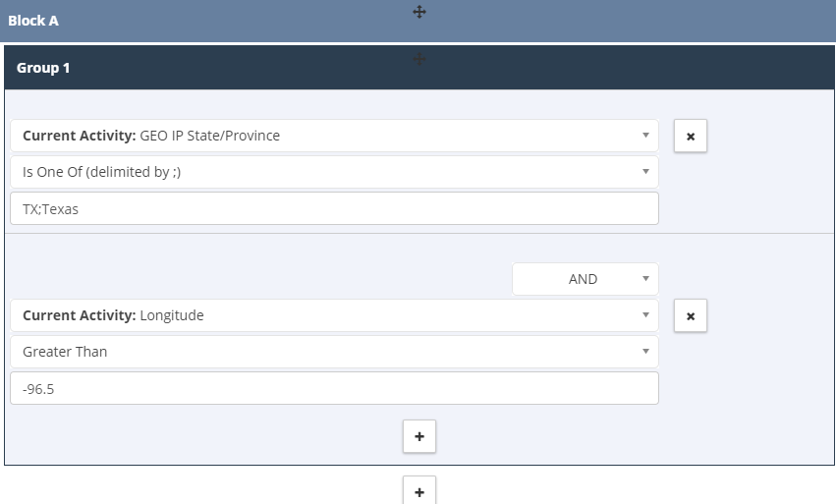Click the Block A move handle icon
Viewport: 836px width, 504px height.
419,12
